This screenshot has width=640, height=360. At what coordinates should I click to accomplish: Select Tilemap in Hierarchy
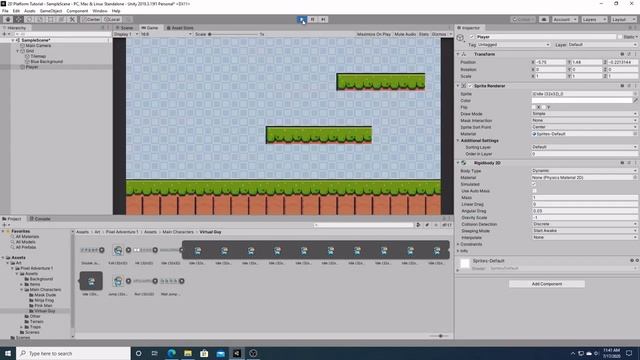click(x=38, y=56)
